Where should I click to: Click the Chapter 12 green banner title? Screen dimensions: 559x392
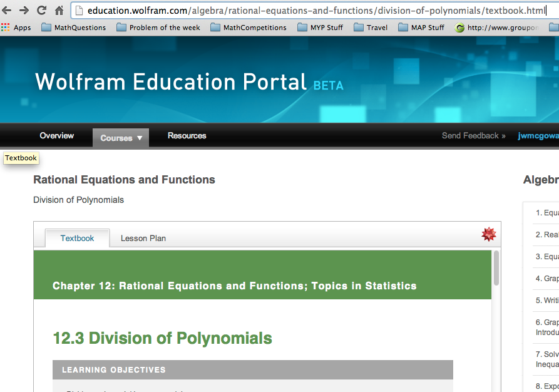click(x=235, y=286)
